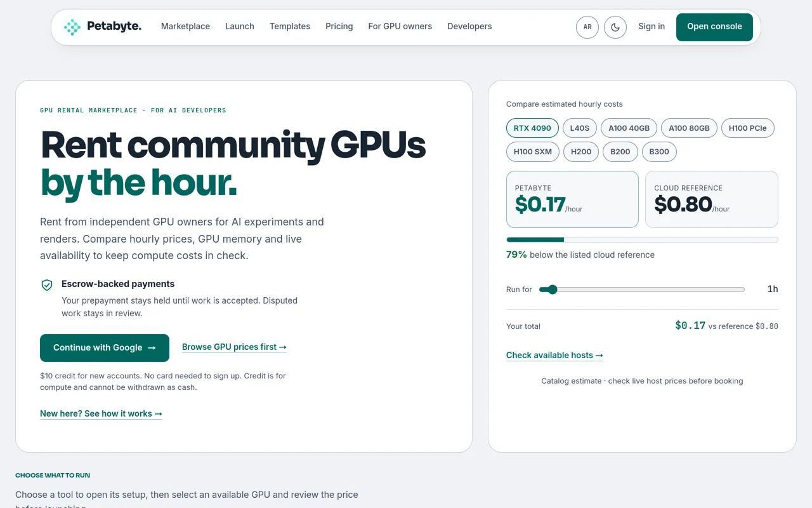Go to Templates in navigation
Viewport: 812px width, 508px height.
point(290,27)
